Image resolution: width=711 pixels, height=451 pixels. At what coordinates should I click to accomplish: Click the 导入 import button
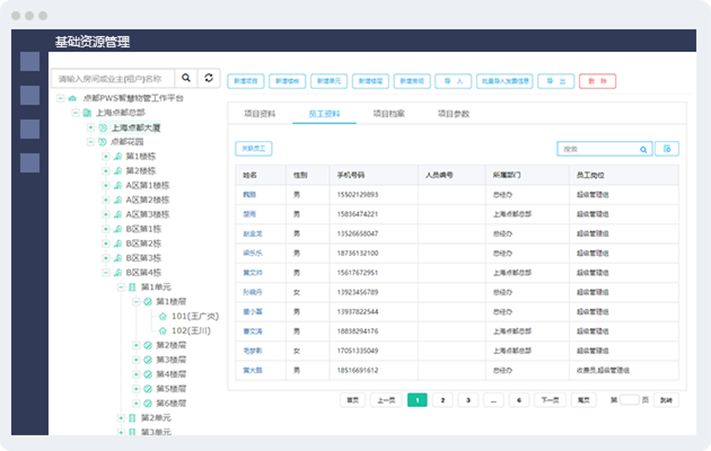pyautogui.click(x=453, y=81)
